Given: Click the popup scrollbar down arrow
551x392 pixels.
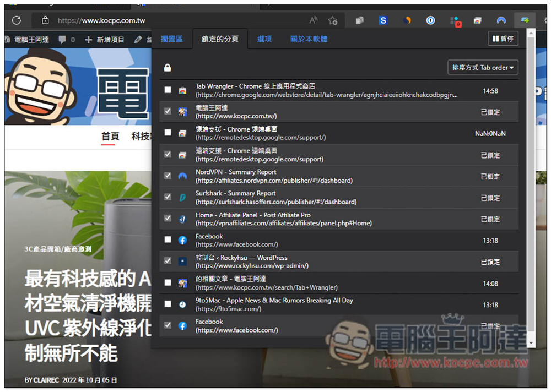Looking at the screenshot, I should pos(531,342).
